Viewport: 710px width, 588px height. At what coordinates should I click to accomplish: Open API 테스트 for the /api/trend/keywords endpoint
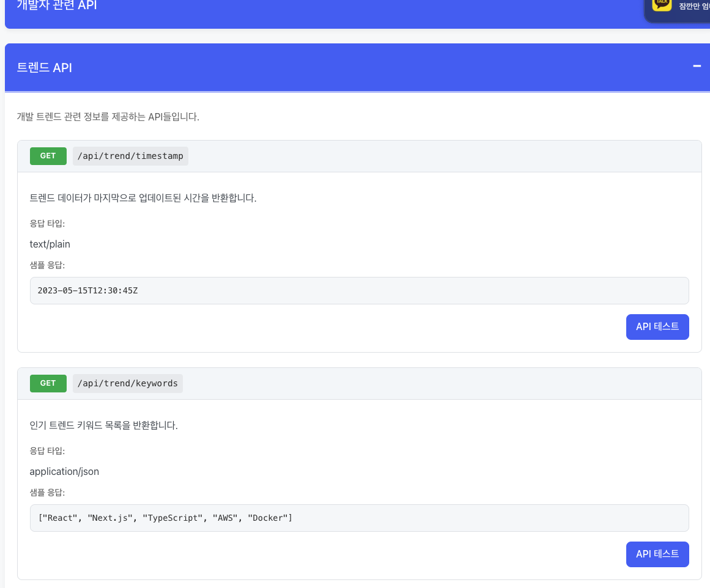coord(657,554)
